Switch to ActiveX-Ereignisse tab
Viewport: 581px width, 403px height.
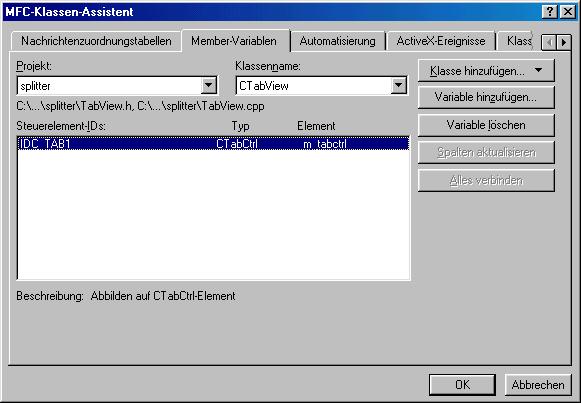(441, 41)
